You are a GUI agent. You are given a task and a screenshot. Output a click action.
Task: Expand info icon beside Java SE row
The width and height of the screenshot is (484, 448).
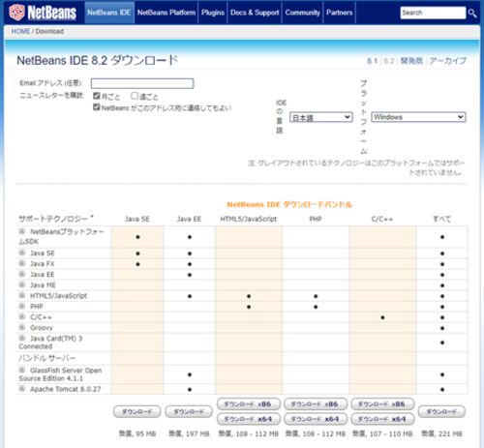(x=22, y=253)
